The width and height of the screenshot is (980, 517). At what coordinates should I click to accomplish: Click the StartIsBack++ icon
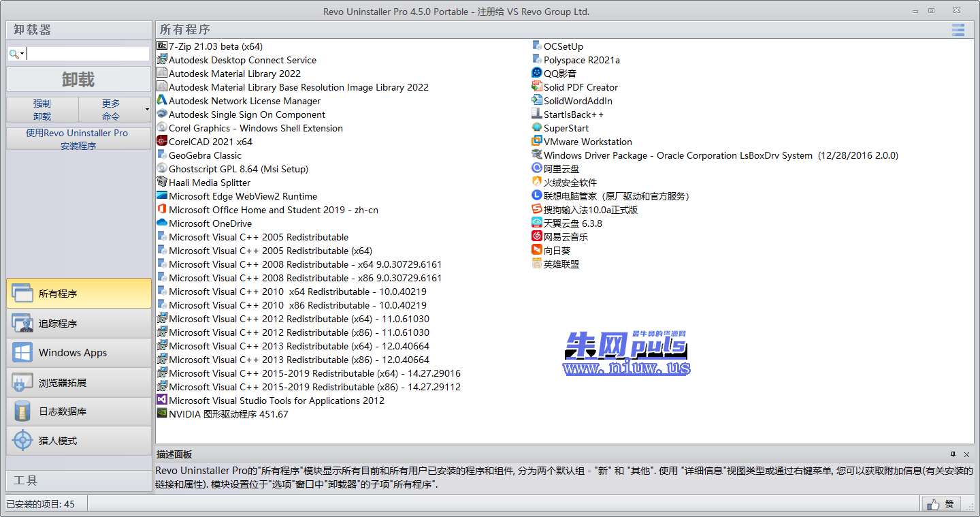[x=537, y=114]
